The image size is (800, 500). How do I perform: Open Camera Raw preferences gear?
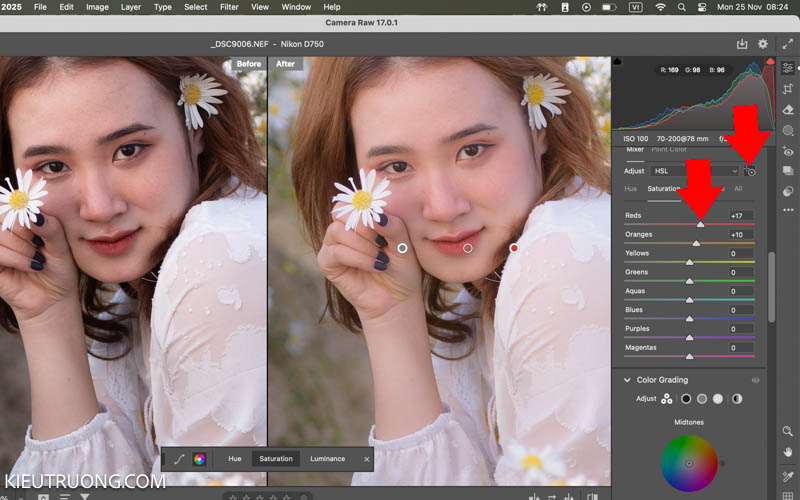click(x=763, y=44)
